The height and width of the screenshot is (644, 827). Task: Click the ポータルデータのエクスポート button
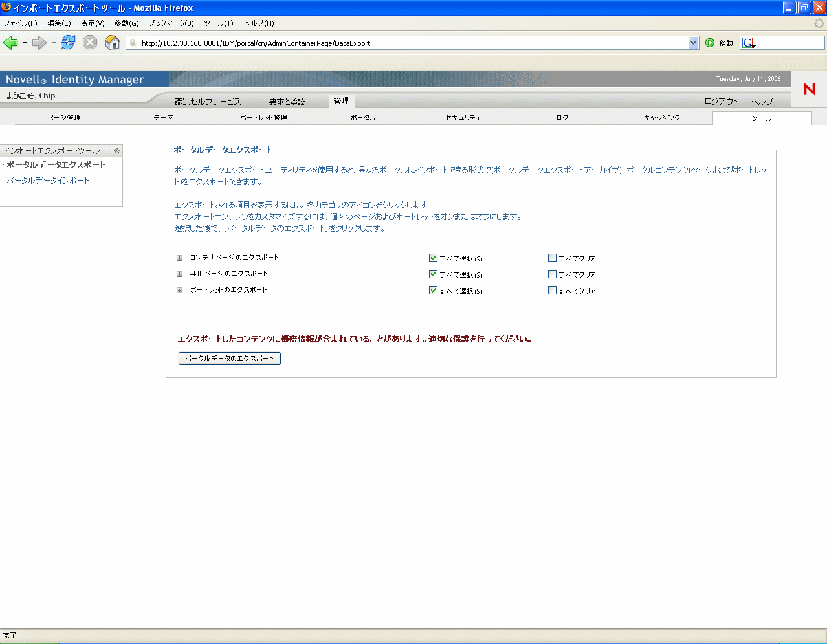(x=230, y=359)
